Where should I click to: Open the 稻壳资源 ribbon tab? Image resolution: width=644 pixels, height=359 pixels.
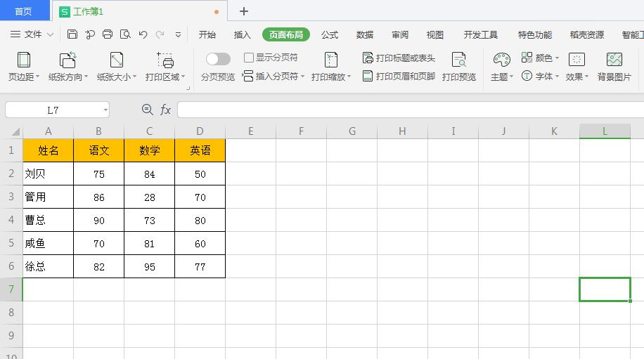coord(586,35)
